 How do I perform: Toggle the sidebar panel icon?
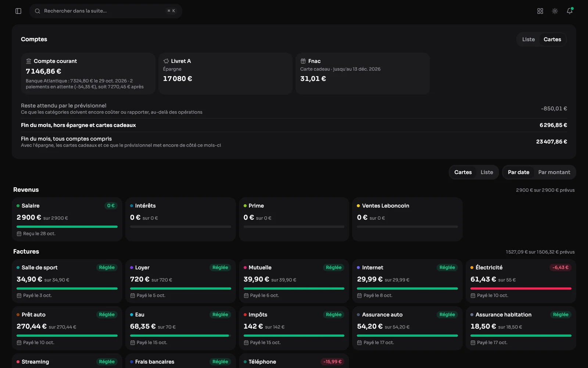18,11
